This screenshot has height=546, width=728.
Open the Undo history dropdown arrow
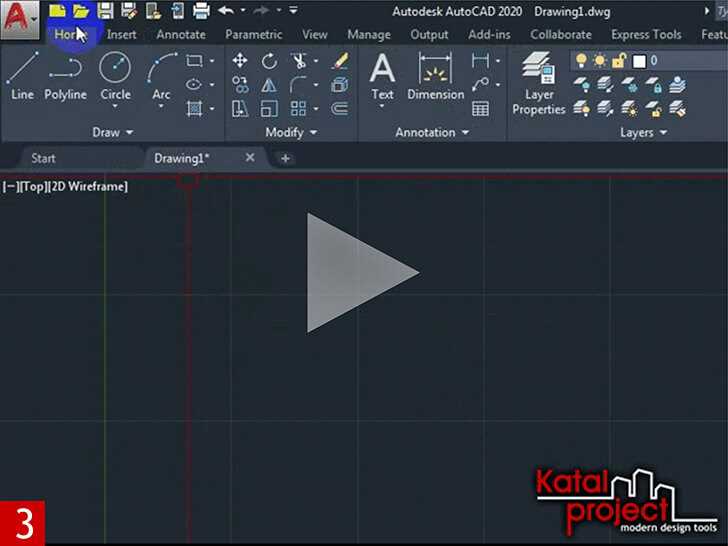tap(243, 10)
